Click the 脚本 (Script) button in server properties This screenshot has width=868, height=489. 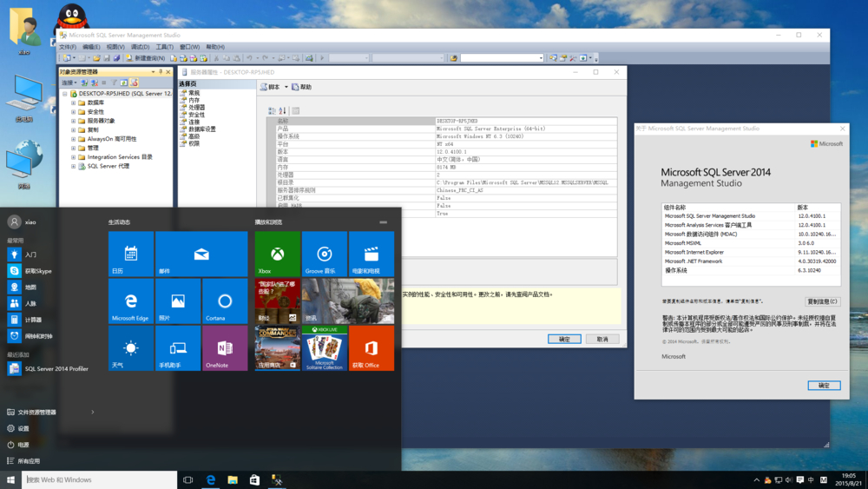coord(271,87)
